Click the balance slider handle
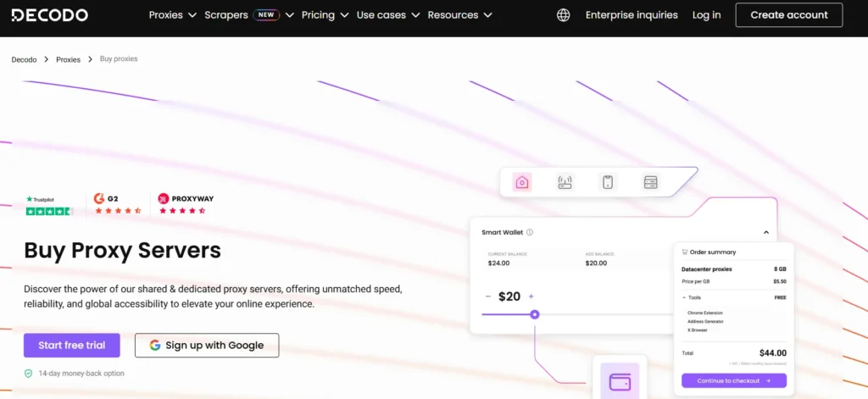Screen dimensions: 868x399 pos(534,314)
